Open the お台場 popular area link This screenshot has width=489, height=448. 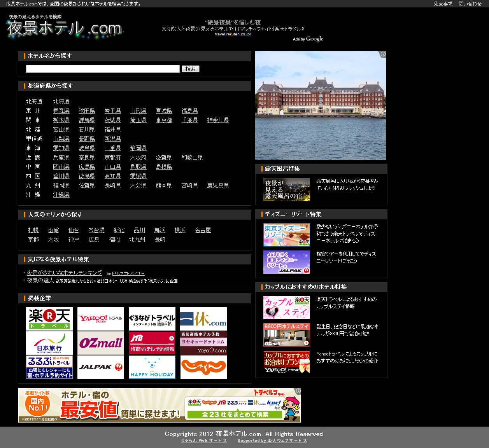(96, 230)
